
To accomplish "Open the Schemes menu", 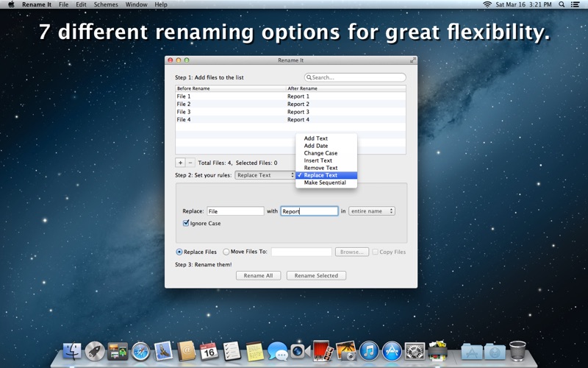I will [106, 4].
